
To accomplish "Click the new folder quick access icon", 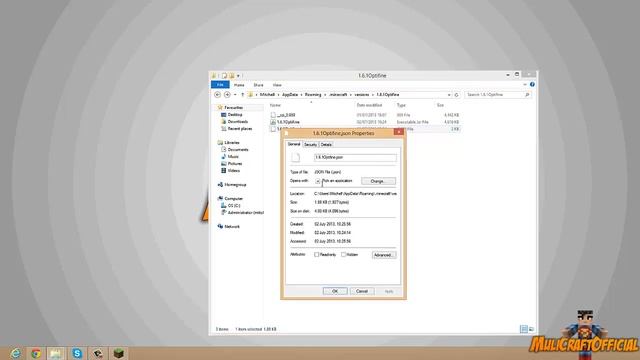I will (x=231, y=76).
